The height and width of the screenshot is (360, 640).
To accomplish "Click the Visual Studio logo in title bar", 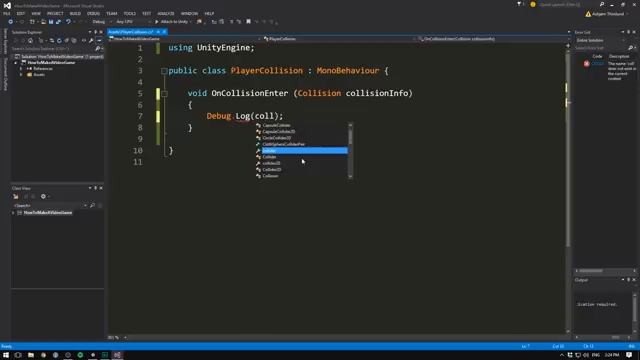I will click(x=7, y=5).
